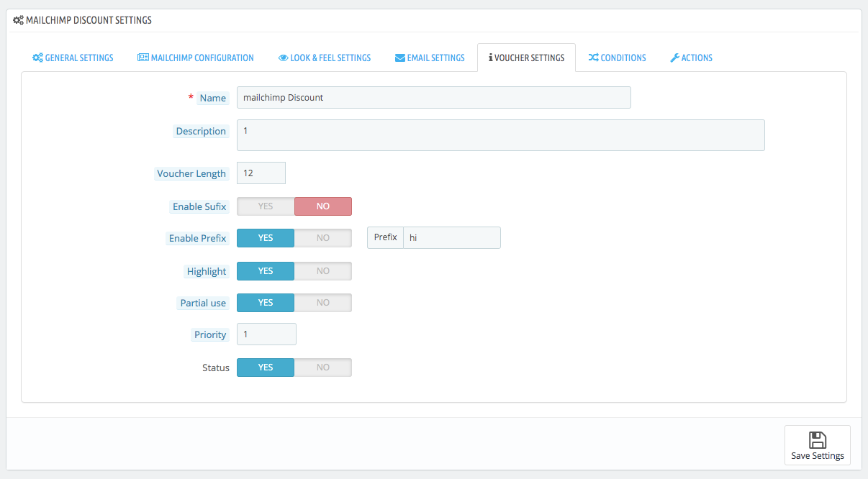Click the shuffle icon of Conditions

[x=593, y=58]
